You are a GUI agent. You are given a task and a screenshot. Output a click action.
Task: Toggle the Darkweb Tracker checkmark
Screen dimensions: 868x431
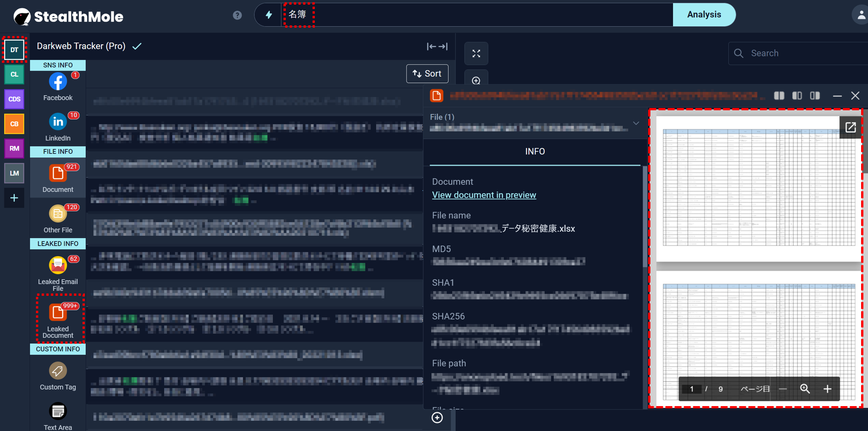click(x=137, y=46)
